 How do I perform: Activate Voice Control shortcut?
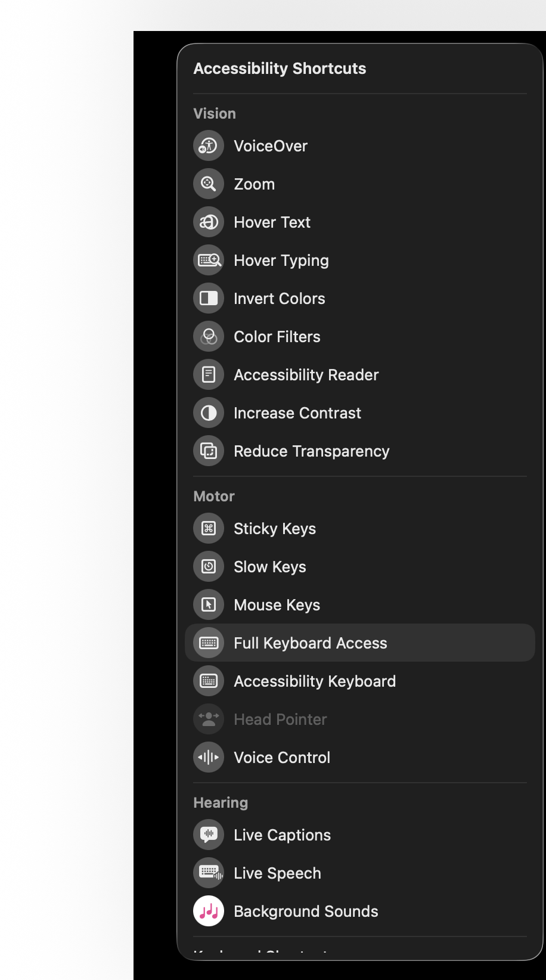coord(360,758)
